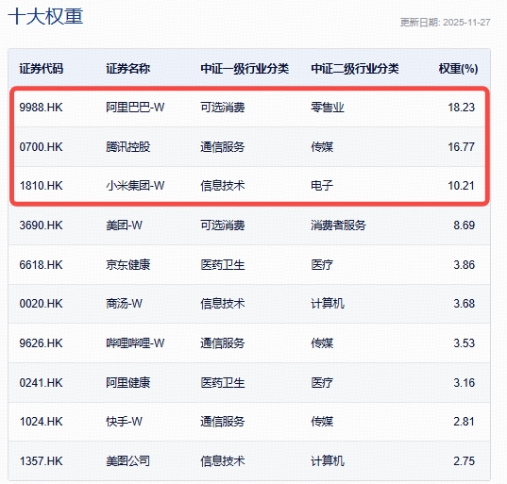Click the 更新日期 2025-11-27 label

[x=445, y=22]
